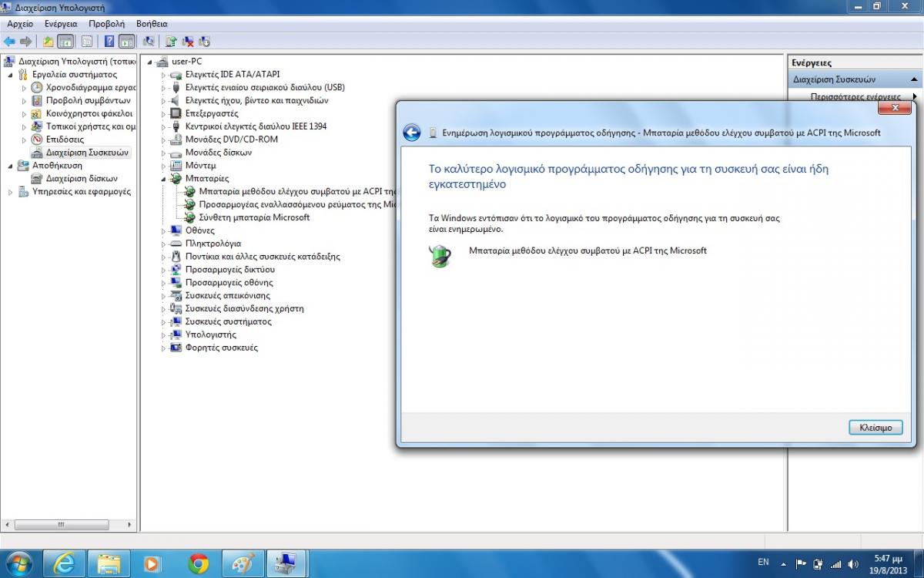Viewport: 924px width, 578px height.
Task: Open the Αρχείο menu
Action: (x=20, y=24)
